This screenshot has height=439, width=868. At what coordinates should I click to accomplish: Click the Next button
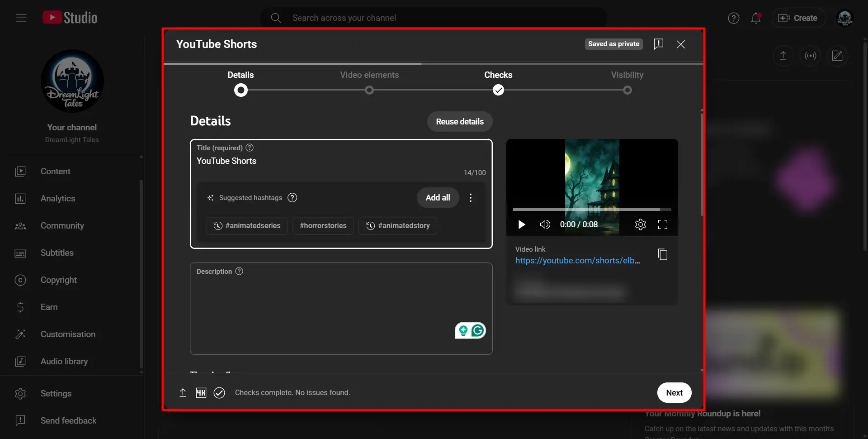coord(674,393)
